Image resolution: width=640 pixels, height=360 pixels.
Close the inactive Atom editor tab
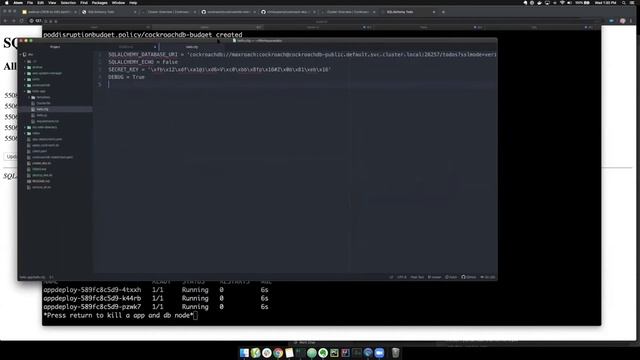point(155,47)
